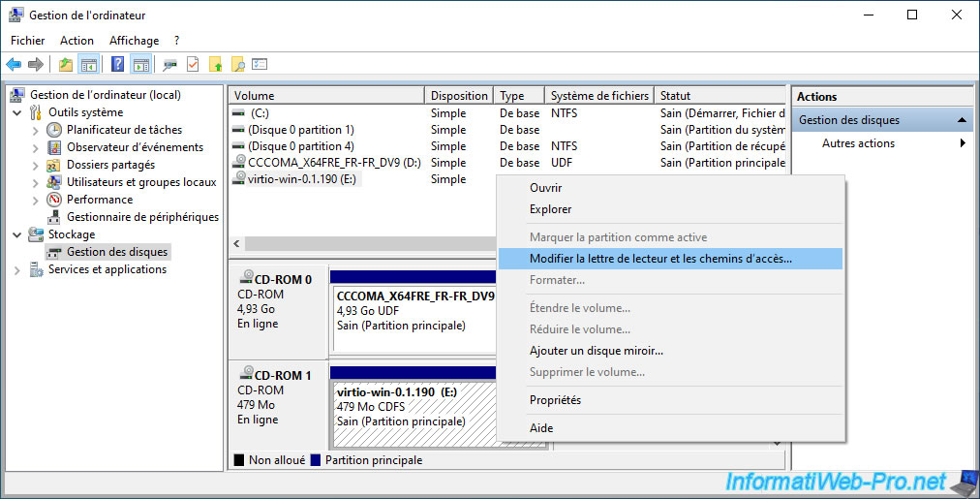980x499 pixels.
Task: Select Modifier la lettre de lecteur et chemins d'accès
Action: pyautogui.click(x=671, y=259)
